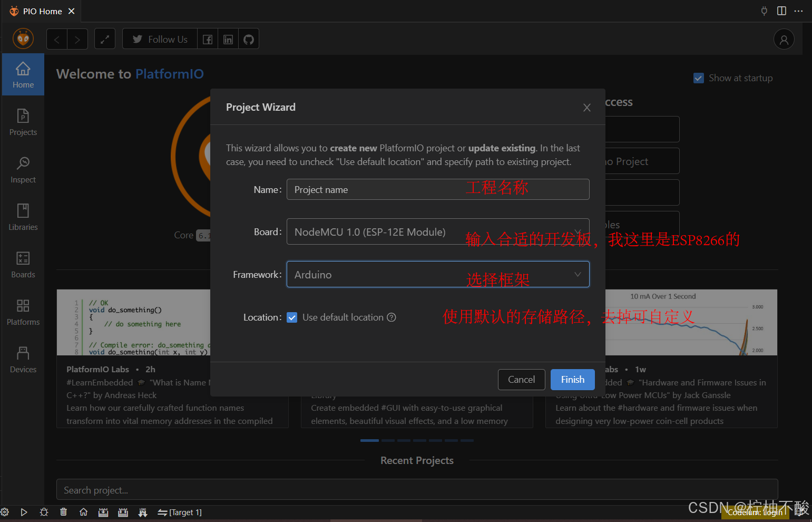Open the code snippet news thumbnail
The image size is (812, 522).
point(133,322)
